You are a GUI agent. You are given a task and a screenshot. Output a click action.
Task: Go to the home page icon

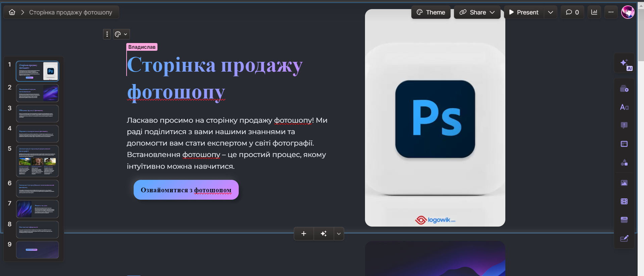pos(12,12)
